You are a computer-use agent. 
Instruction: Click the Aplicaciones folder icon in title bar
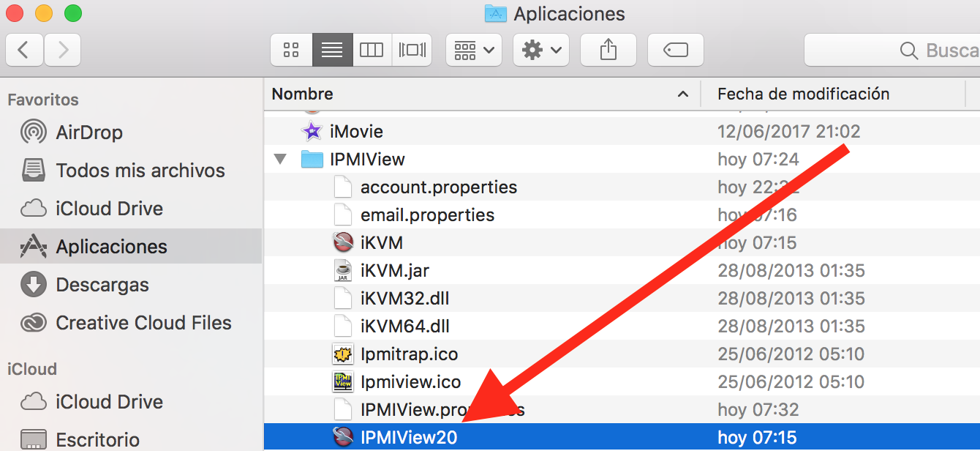pos(496,13)
